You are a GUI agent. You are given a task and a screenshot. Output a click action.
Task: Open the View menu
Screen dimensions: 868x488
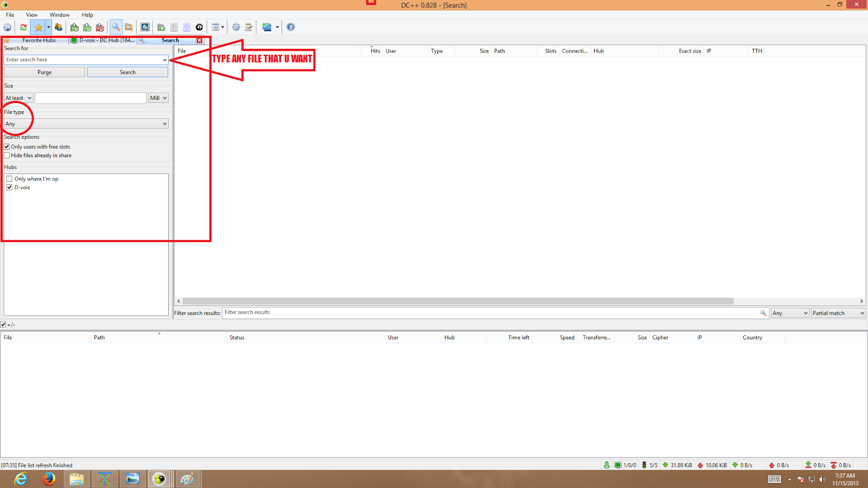click(x=32, y=15)
